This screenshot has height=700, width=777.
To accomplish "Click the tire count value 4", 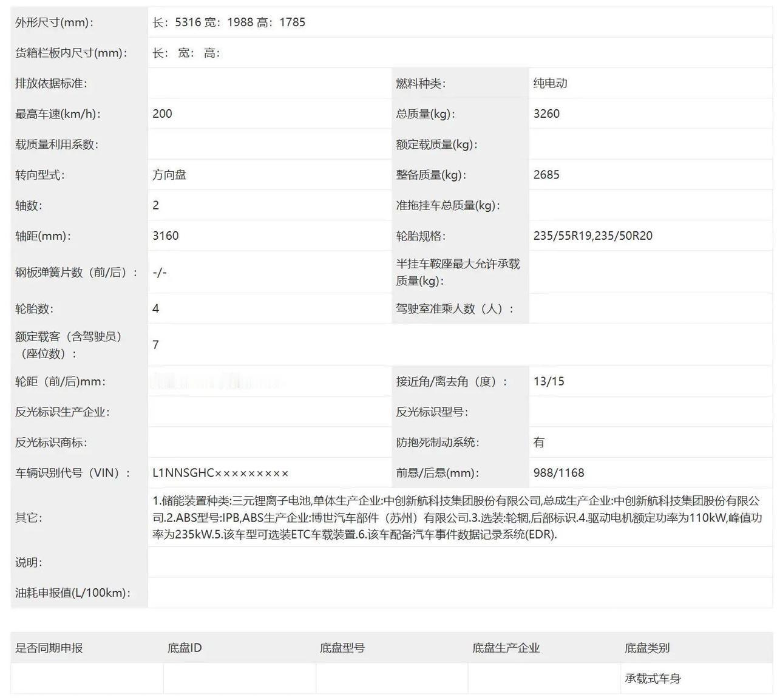I will point(156,308).
